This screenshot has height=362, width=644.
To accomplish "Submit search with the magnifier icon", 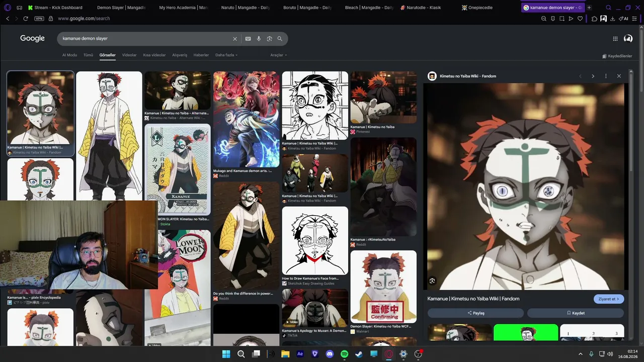I will (x=280, y=39).
